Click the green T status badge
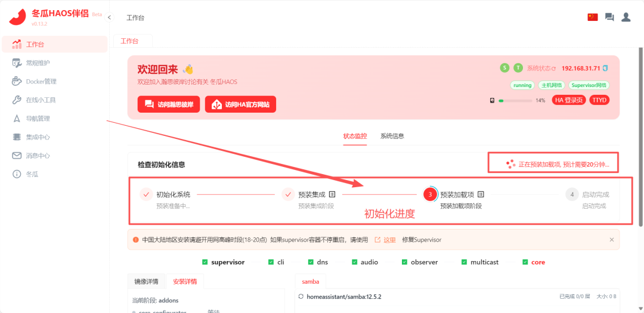This screenshot has width=644, height=313. 518,68
